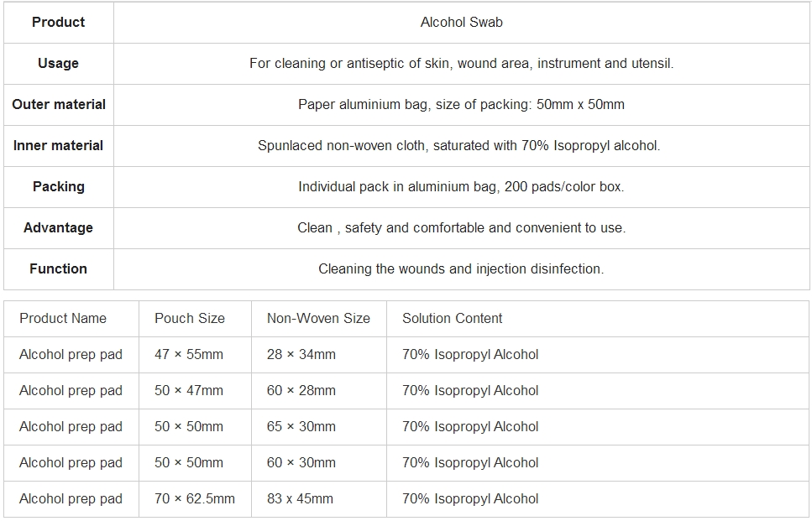
Task: Click the paper aluminium bag description text
Action: click(461, 104)
